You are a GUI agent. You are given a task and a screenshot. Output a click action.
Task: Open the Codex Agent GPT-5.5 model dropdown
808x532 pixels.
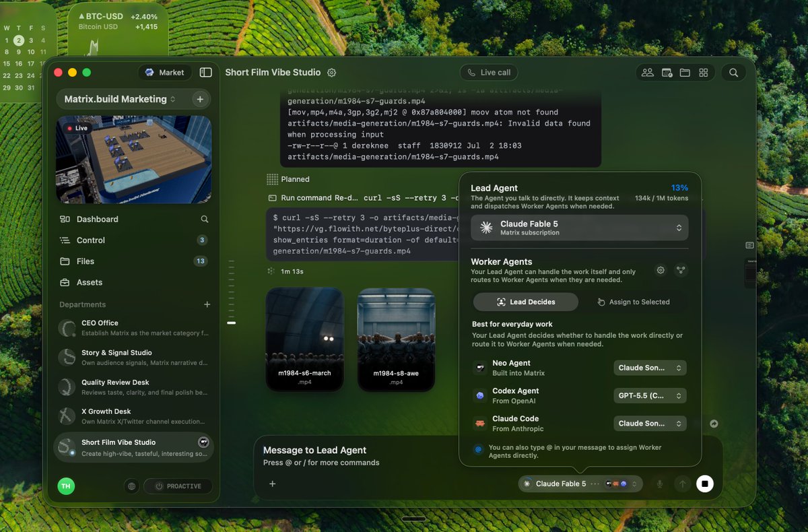(650, 395)
